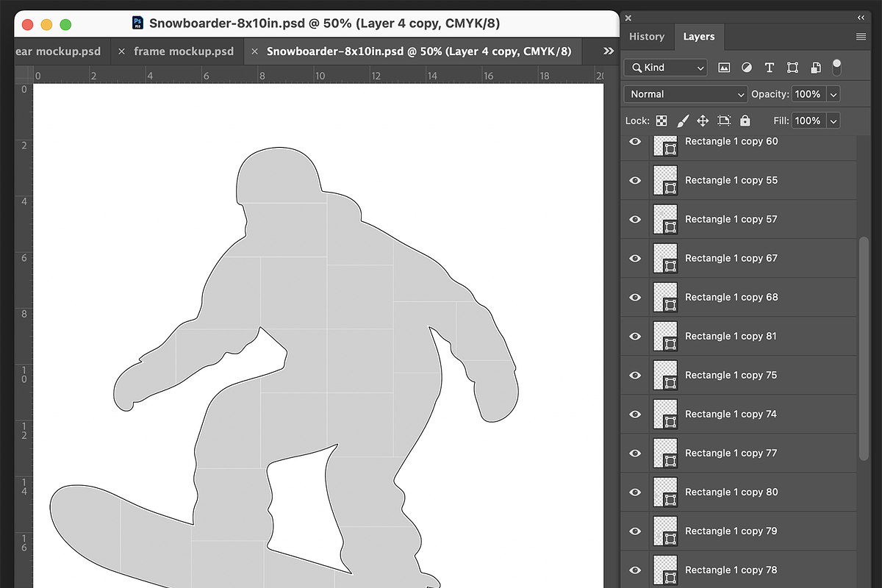Viewport: 882px width, 588px height.
Task: Open the Kind filter dropdown
Action: pyautogui.click(x=666, y=68)
